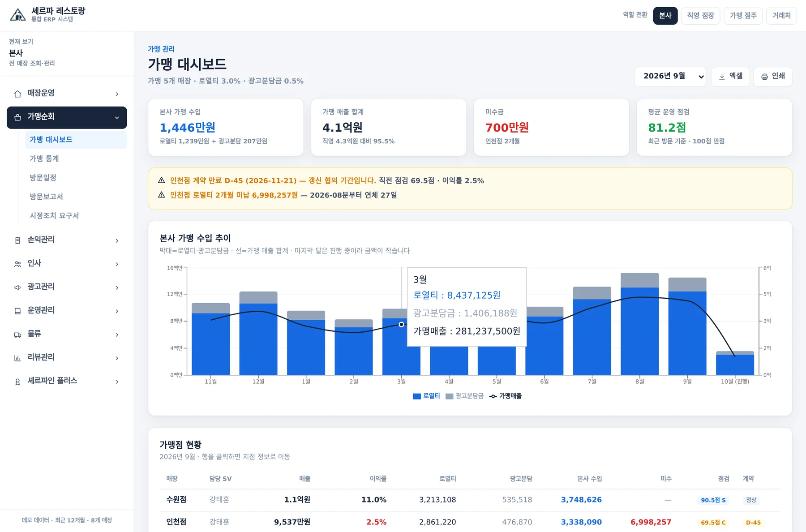Click the 가맹순회 bag icon
Image resolution: width=806 pixels, height=532 pixels.
tap(17, 117)
